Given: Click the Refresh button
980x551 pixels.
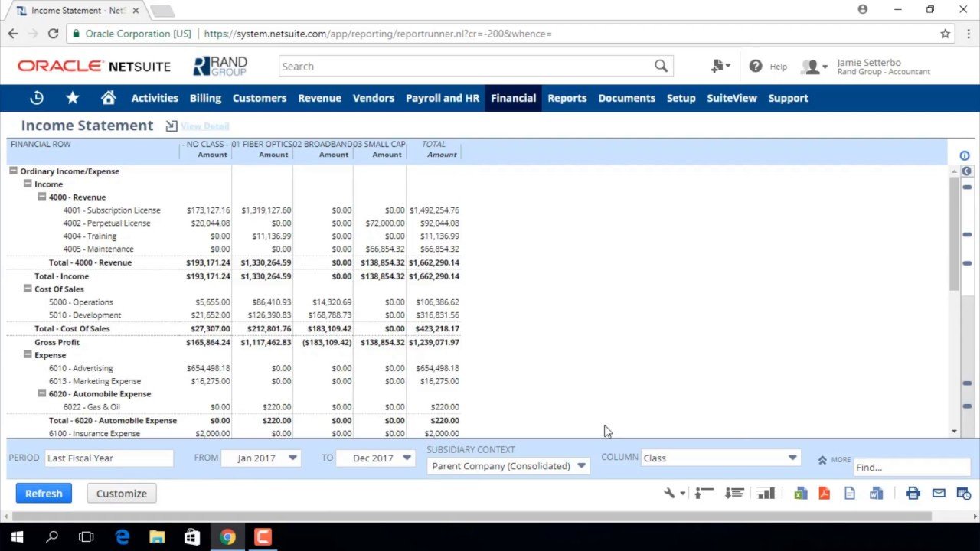Looking at the screenshot, I should click(x=44, y=493).
